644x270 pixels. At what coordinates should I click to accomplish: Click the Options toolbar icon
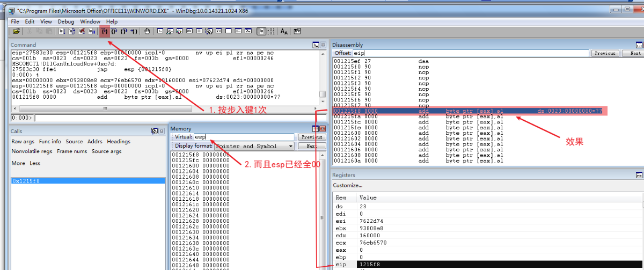[297, 31]
